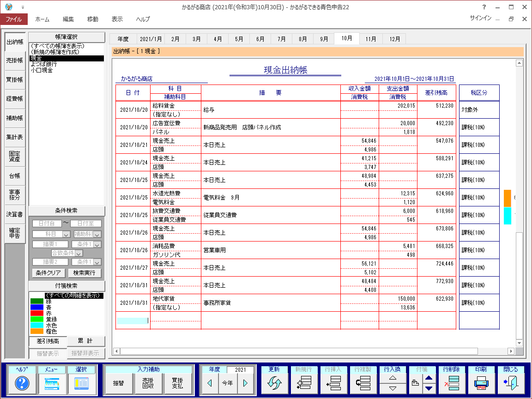Select (新規の帳簿を作成) in ledger list
The image size is (532, 399).
tap(55, 52)
